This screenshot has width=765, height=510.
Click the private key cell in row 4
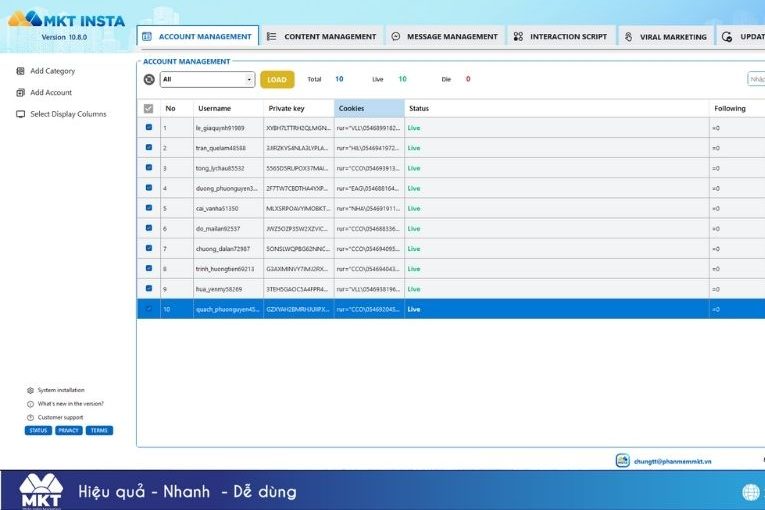tap(297, 188)
